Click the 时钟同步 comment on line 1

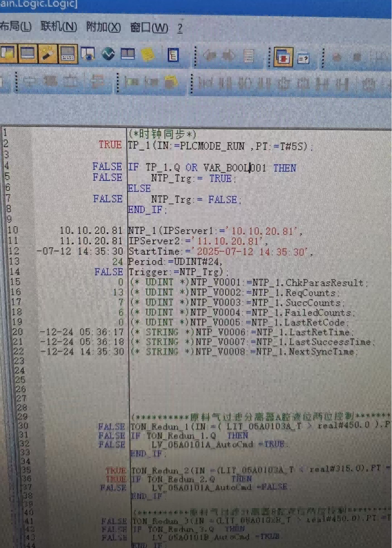[162, 134]
